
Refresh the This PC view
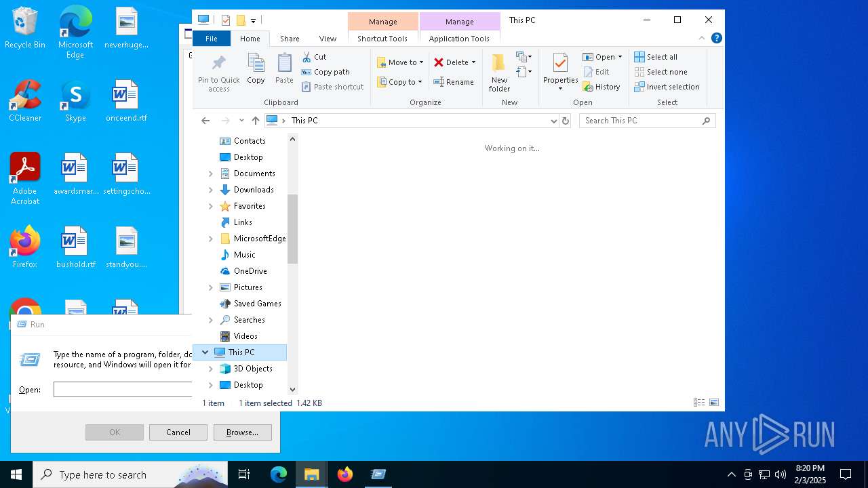click(566, 121)
